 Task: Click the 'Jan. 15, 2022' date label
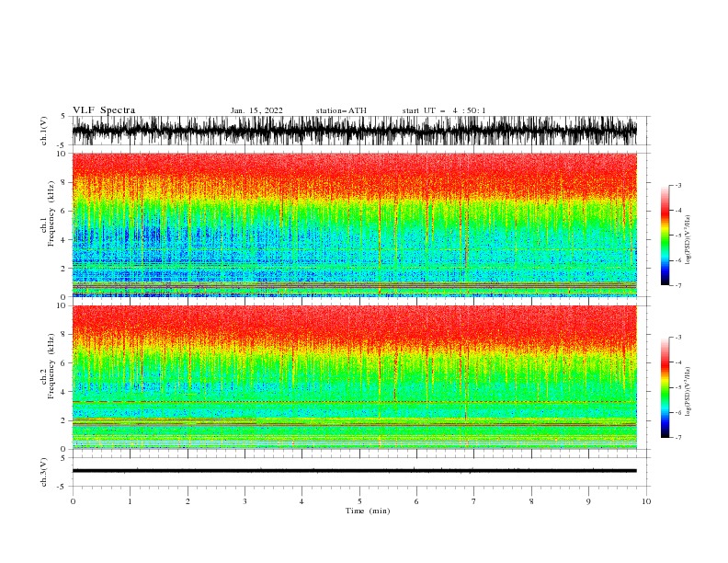(x=256, y=110)
